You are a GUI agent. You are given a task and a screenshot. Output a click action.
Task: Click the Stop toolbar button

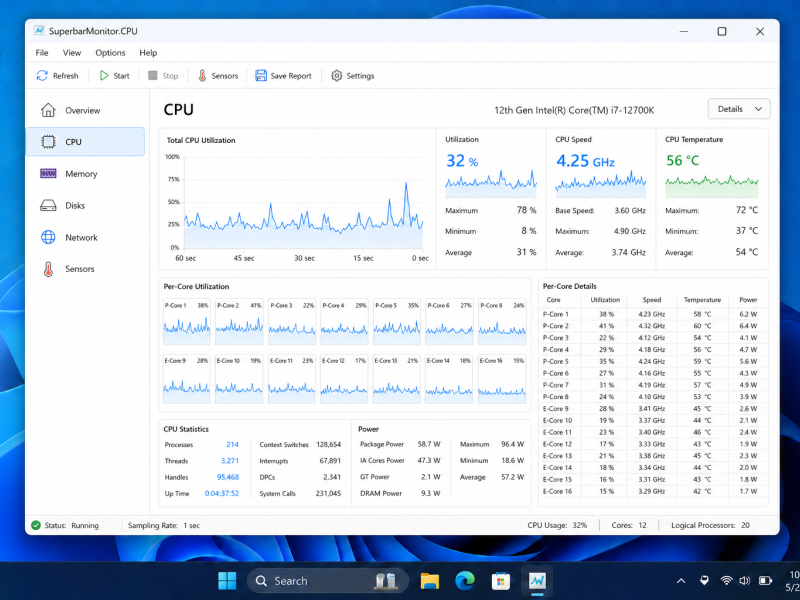163,76
